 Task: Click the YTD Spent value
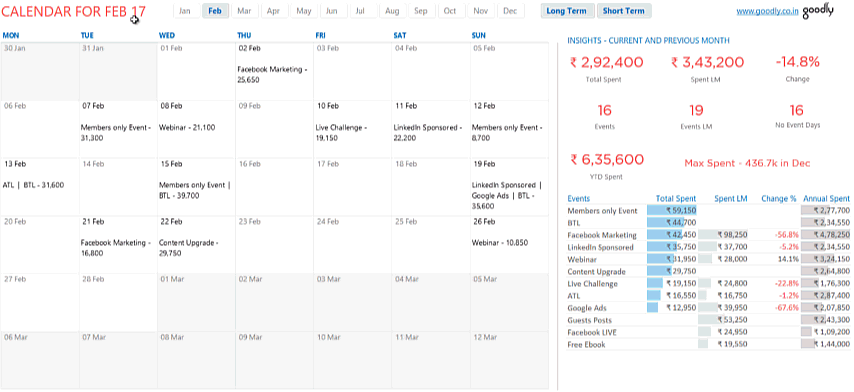(x=607, y=160)
